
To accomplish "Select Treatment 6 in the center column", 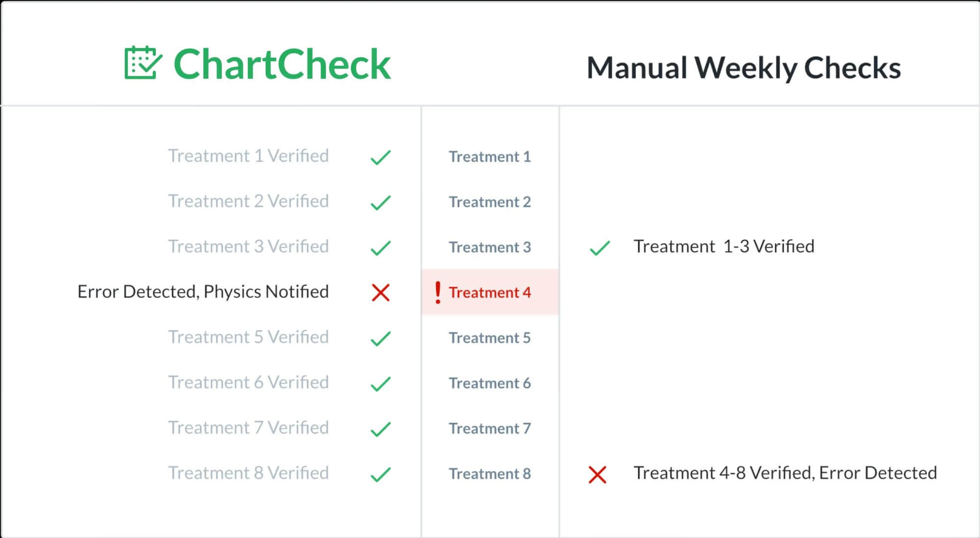I will [x=490, y=383].
